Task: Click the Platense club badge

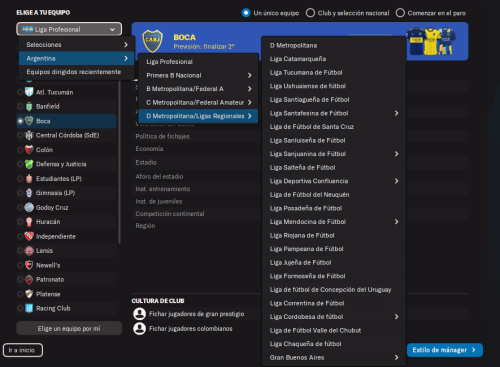Action: 29,294
